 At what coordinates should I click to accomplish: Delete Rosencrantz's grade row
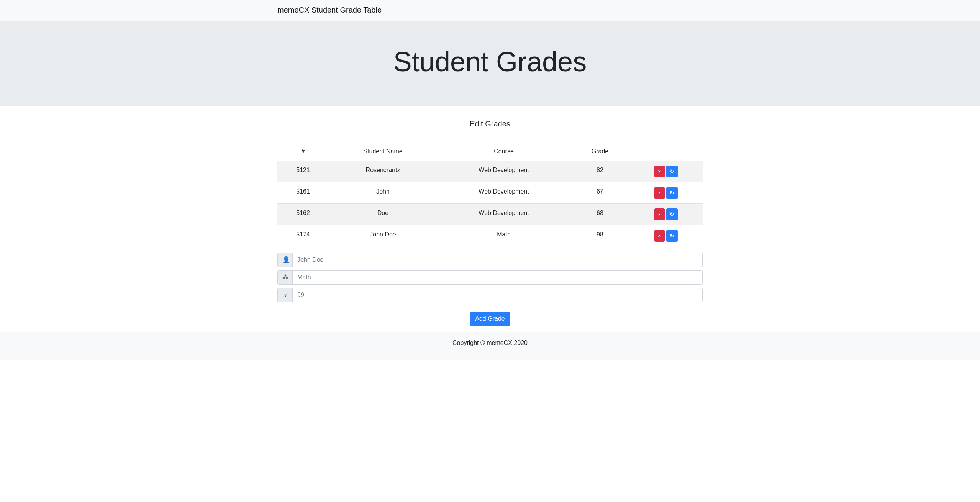659,171
